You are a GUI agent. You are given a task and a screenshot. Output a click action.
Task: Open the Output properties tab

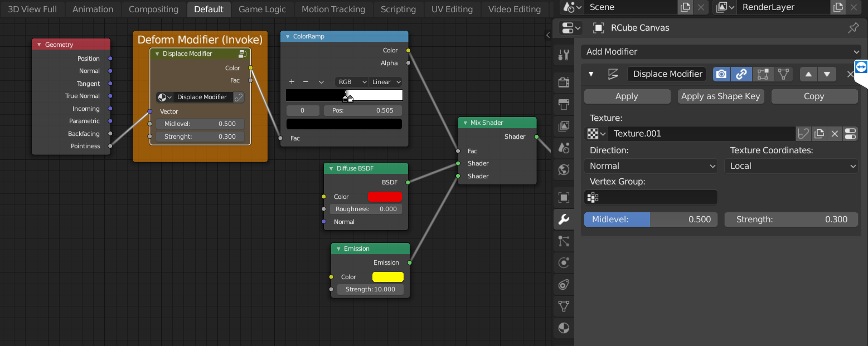coord(564,104)
